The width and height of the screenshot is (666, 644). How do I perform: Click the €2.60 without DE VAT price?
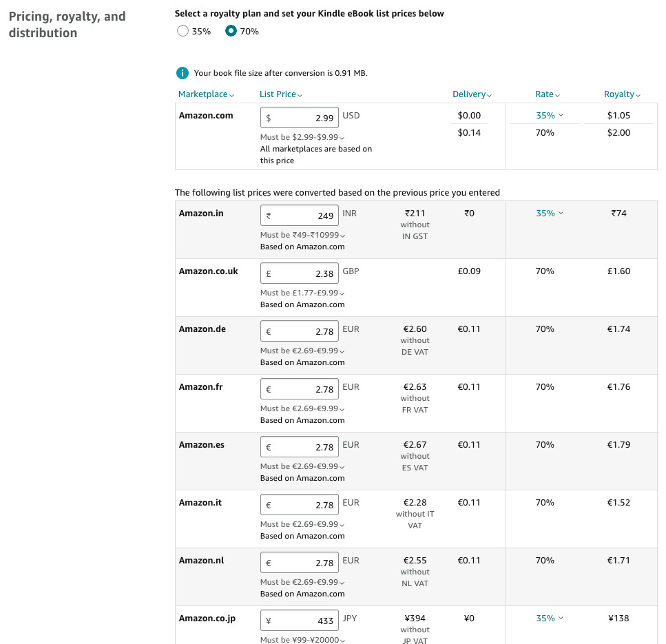pos(415,340)
